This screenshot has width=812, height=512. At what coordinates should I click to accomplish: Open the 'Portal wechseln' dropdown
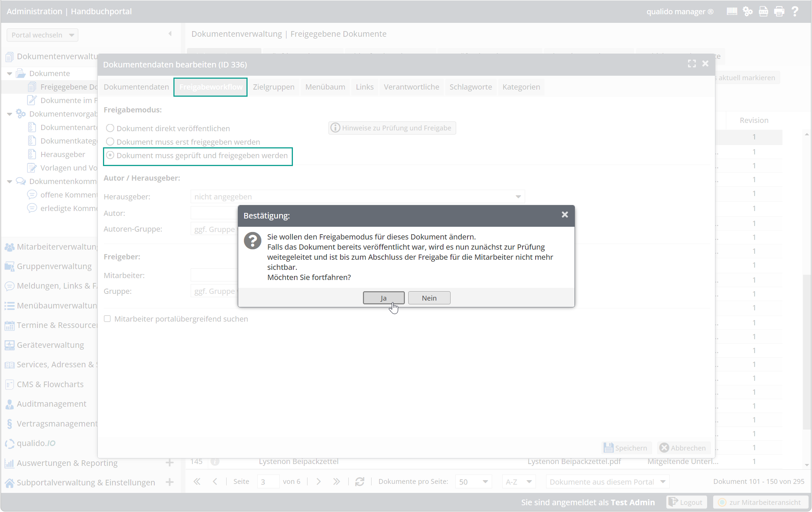42,35
